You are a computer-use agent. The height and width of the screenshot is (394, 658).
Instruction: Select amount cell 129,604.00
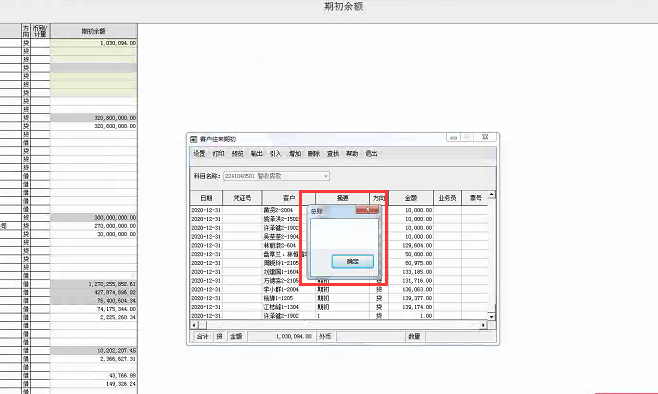point(411,245)
